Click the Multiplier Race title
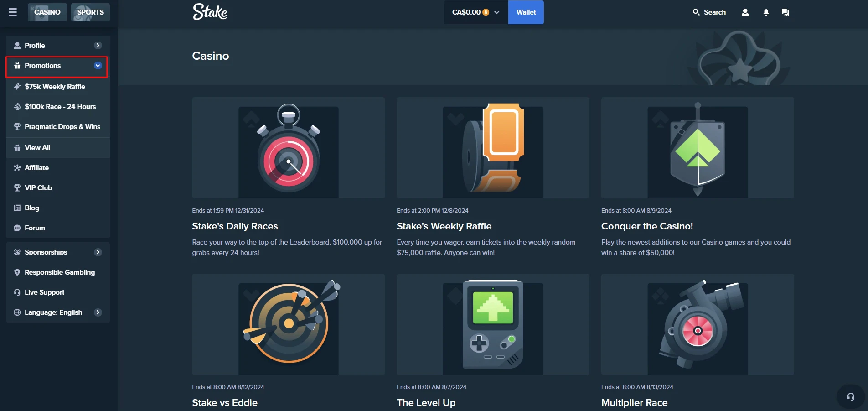 click(x=634, y=403)
